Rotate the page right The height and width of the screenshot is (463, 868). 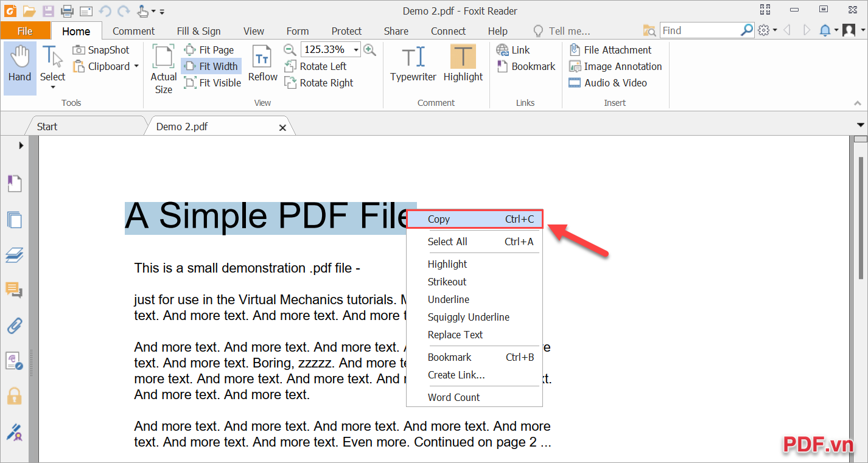318,83
